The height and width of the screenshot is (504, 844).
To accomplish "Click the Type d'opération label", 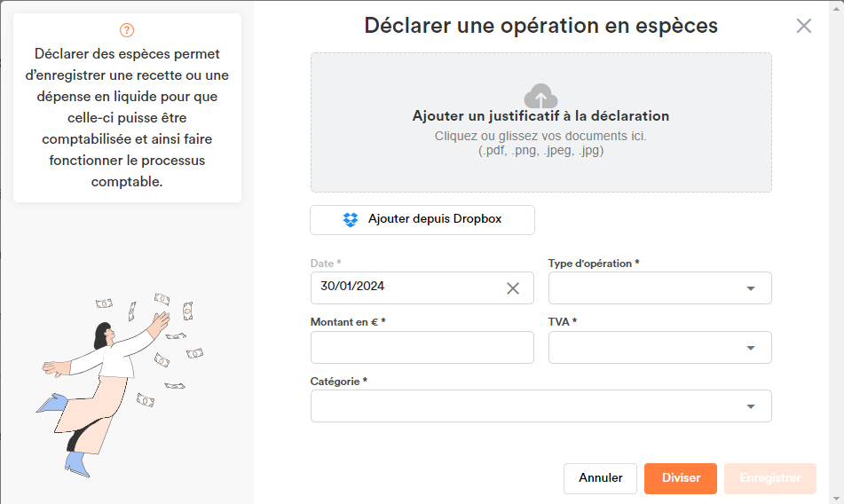I will point(594,264).
